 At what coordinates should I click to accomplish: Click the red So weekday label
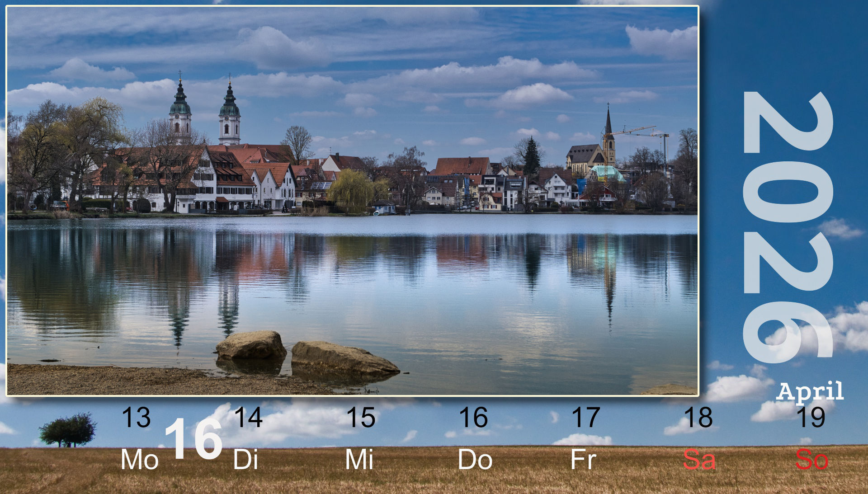click(811, 460)
